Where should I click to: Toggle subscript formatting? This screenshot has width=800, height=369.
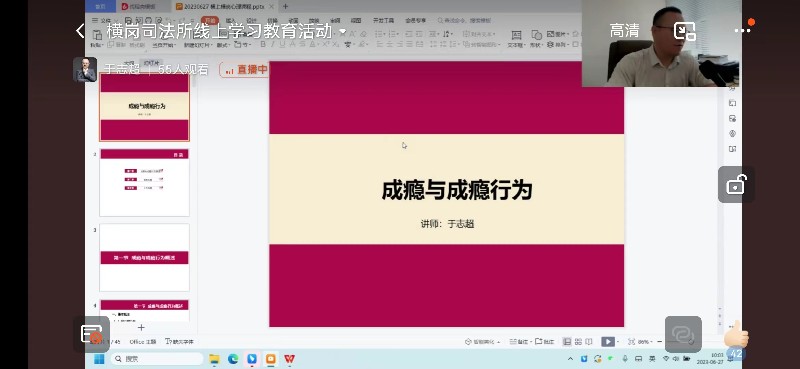pos(336,44)
